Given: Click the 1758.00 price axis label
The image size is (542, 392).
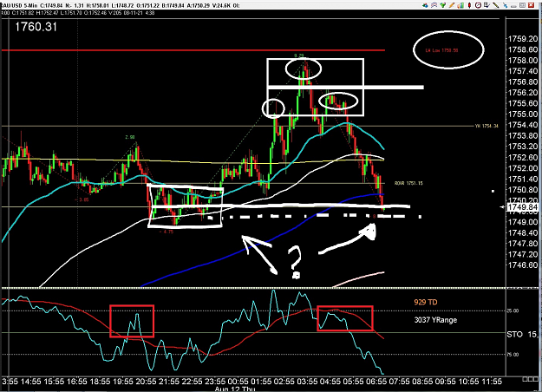Looking at the screenshot, I should point(523,60).
